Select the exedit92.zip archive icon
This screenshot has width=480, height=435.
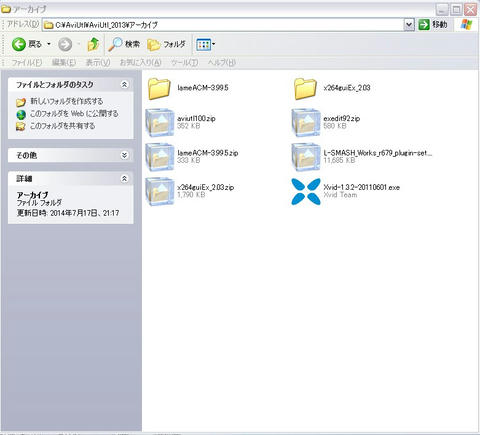click(x=306, y=122)
